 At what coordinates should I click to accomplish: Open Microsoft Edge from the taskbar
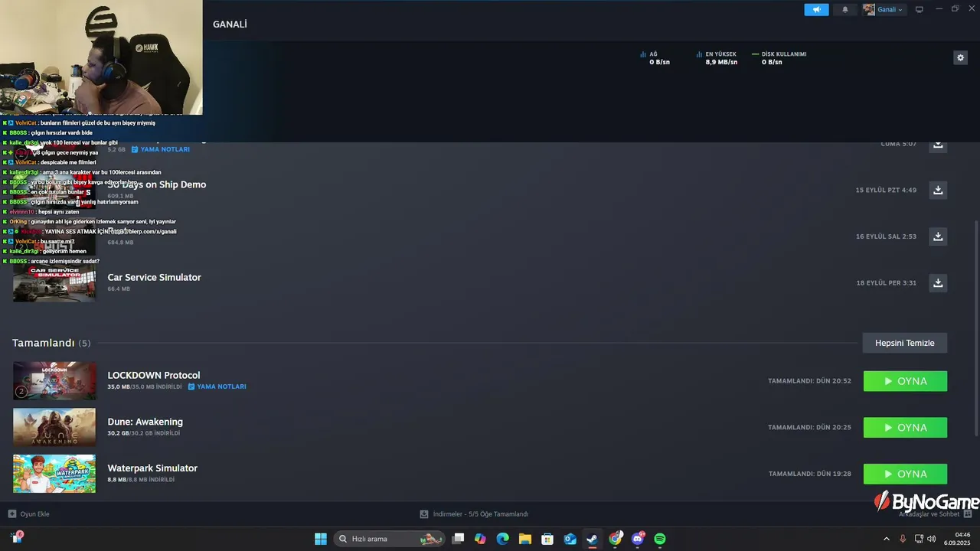(502, 539)
